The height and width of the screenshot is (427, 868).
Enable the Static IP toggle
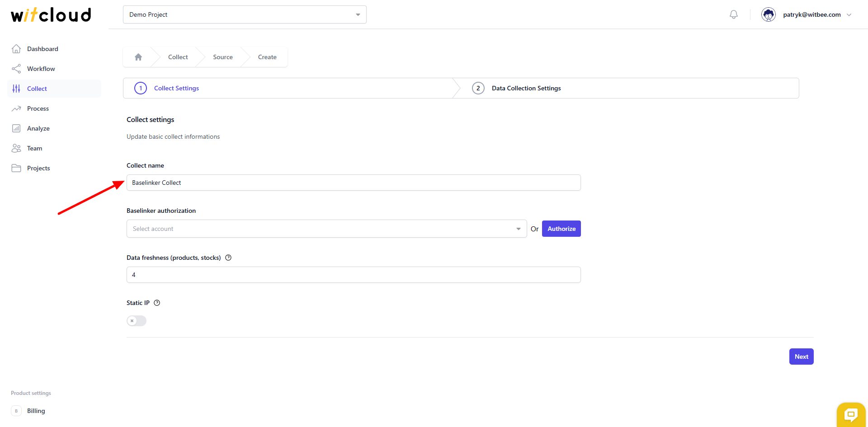(x=137, y=321)
